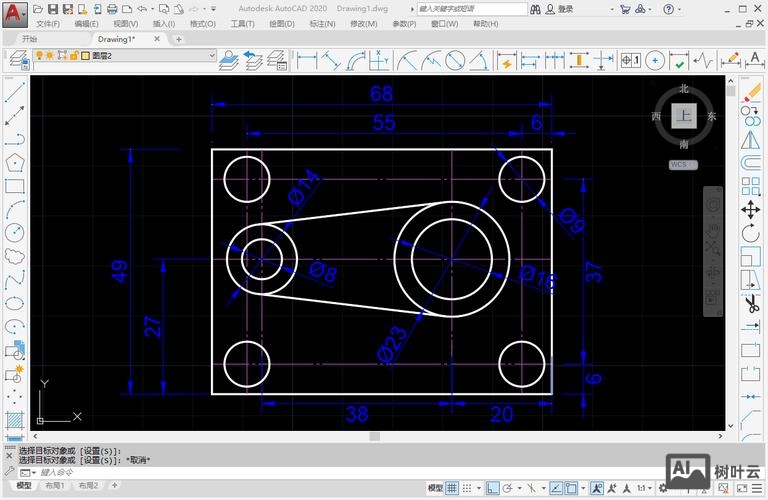Switch to the 布局1 layout tab
Viewport: 768px width, 500px height.
coord(54,487)
